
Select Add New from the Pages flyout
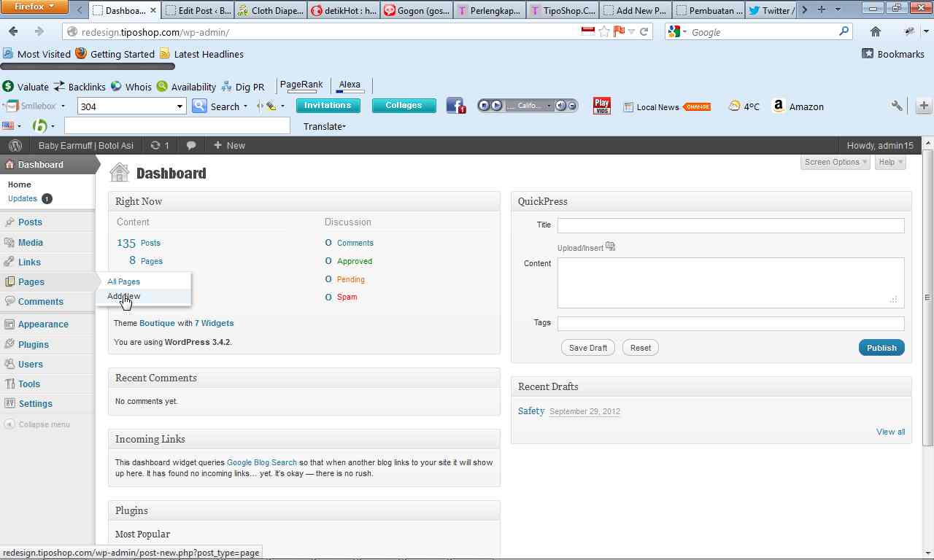124,296
